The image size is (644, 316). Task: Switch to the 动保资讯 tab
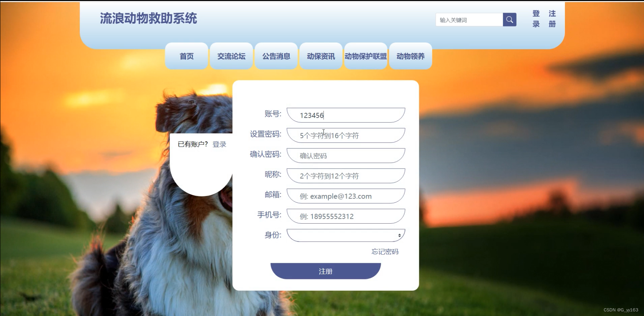[x=321, y=56]
